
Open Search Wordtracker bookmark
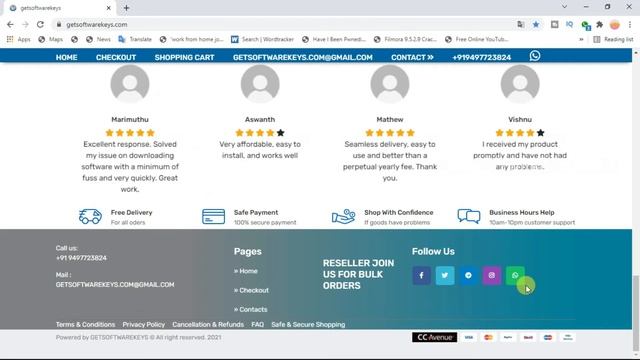coord(262,39)
